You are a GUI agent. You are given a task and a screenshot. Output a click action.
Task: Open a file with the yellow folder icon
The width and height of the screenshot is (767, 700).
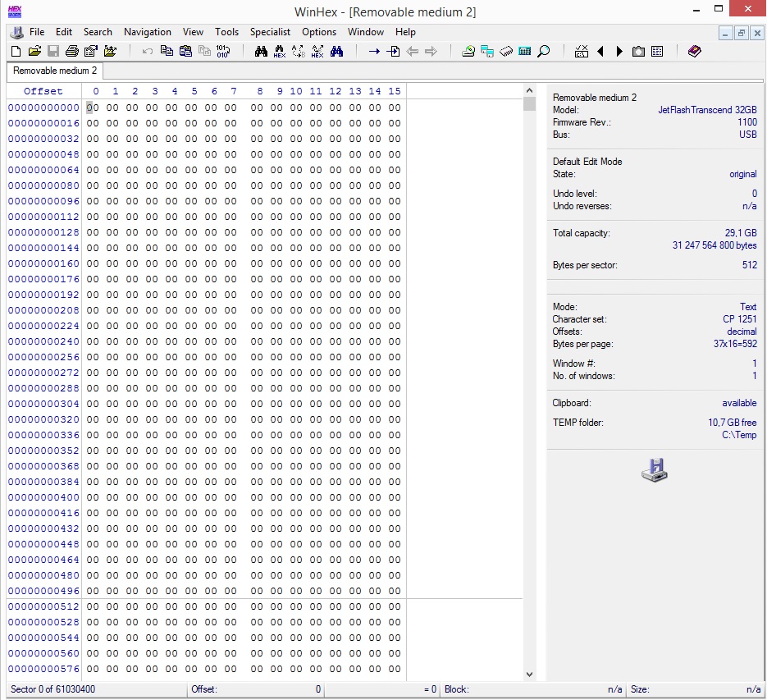click(34, 52)
